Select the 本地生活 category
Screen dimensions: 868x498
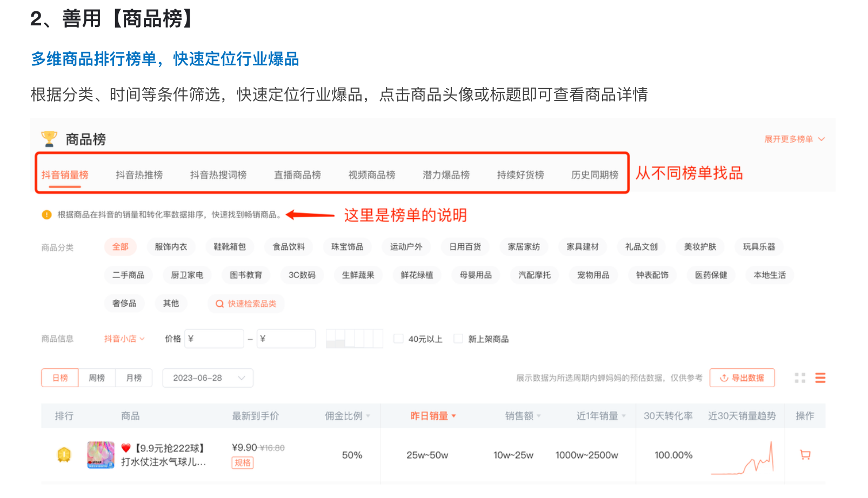[x=770, y=275]
